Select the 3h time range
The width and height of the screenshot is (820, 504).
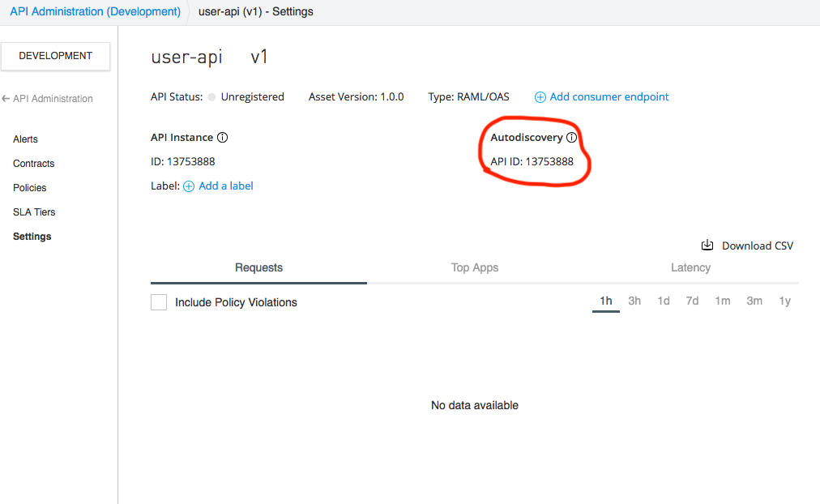[634, 301]
